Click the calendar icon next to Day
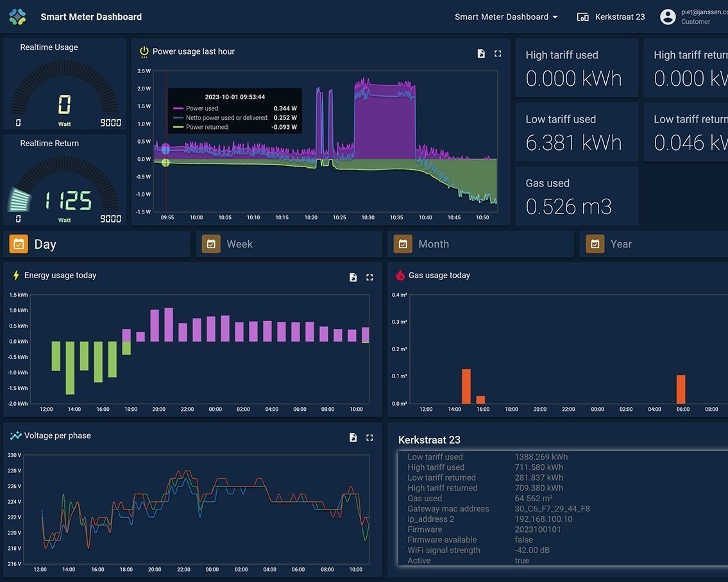The width and height of the screenshot is (728, 582). 18,244
